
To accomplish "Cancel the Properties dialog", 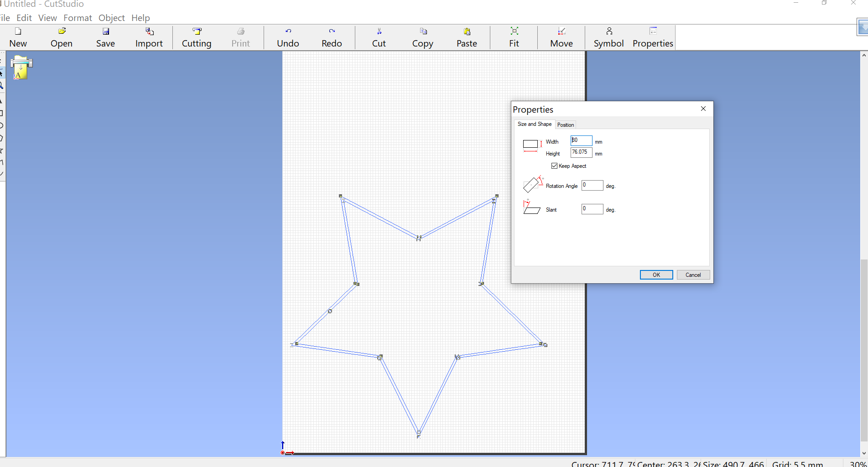I will coord(693,275).
